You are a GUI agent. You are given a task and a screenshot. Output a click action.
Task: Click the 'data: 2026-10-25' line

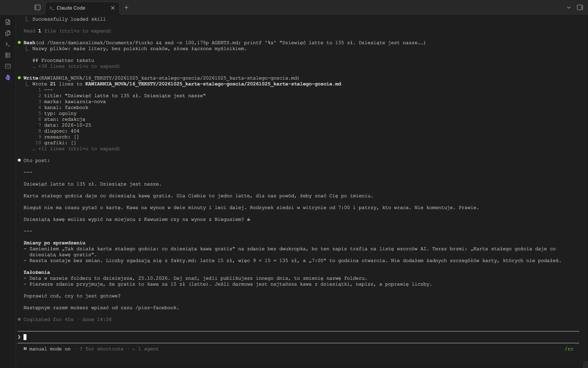click(68, 125)
